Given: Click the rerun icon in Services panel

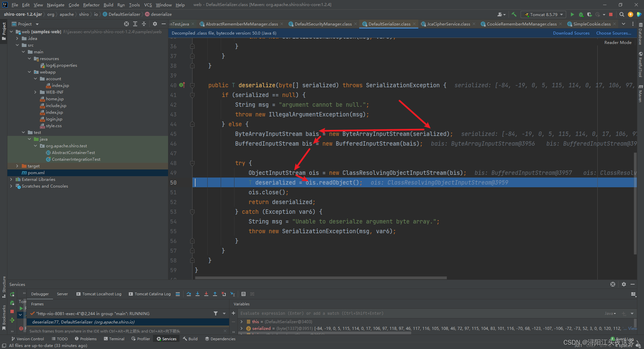Looking at the screenshot, I should tap(12, 294).
